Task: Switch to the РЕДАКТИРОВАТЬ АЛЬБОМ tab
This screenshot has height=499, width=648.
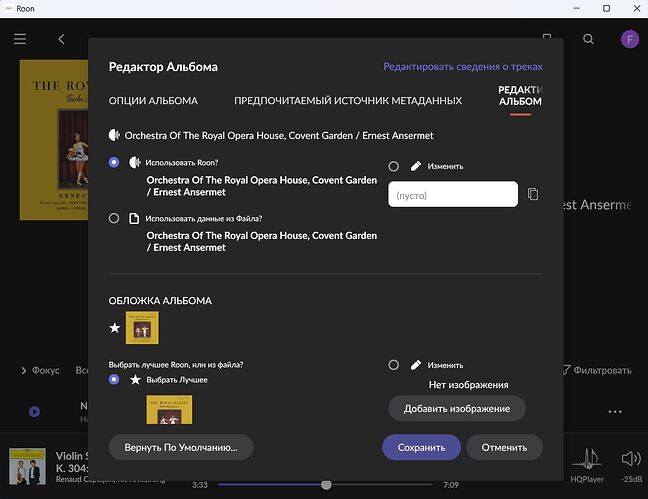Action: (x=520, y=96)
